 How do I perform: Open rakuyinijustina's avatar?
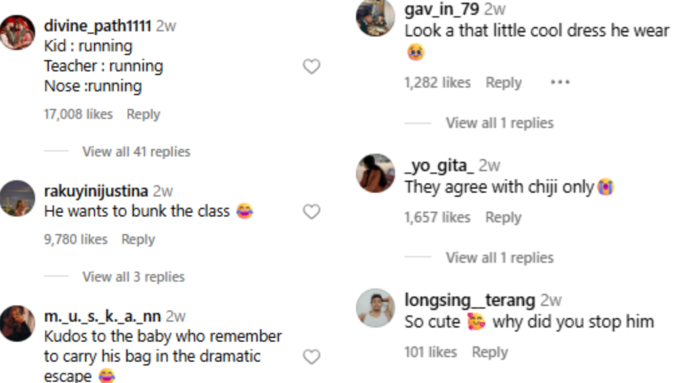tap(17, 198)
